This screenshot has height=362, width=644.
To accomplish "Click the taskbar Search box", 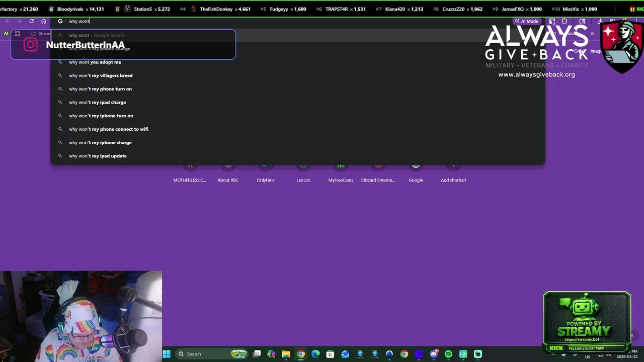I will [212, 354].
